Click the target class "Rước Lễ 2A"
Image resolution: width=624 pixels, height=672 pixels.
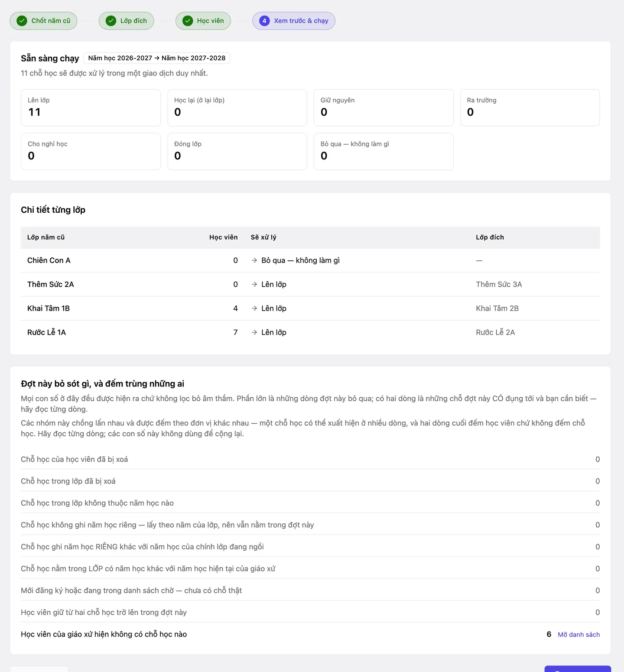coord(495,332)
